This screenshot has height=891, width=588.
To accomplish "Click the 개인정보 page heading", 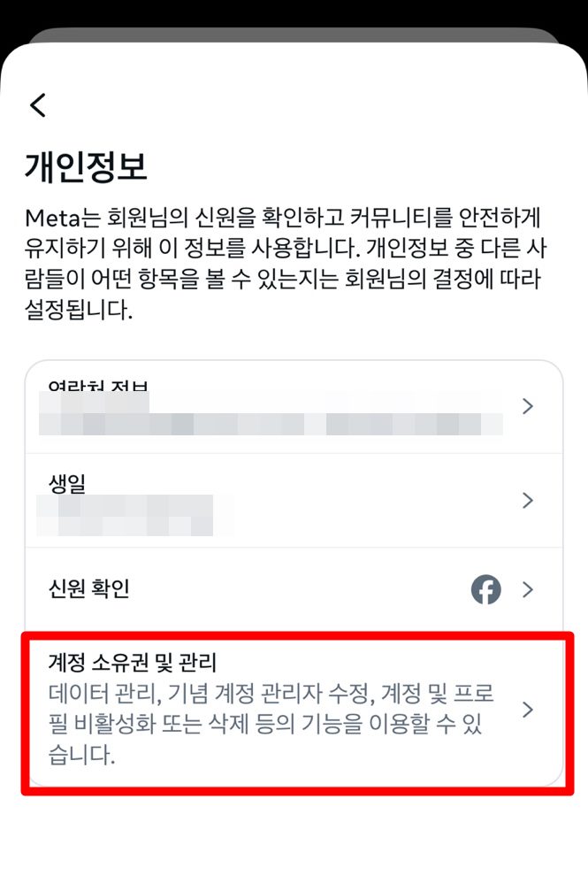I will (x=86, y=167).
